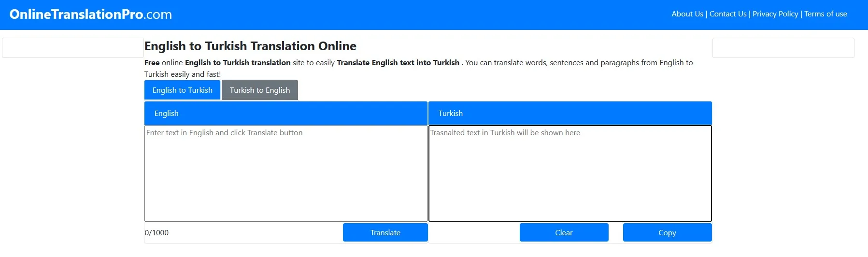
Task: Open the Terms of use link
Action: click(x=825, y=14)
